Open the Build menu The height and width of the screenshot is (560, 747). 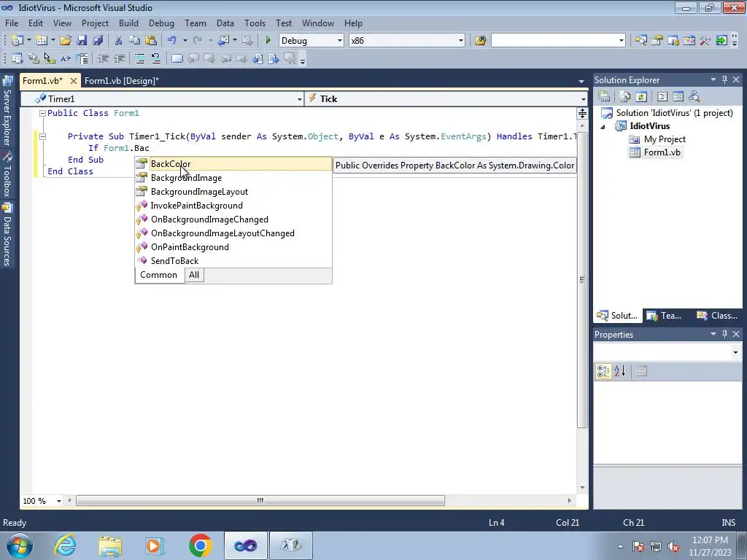point(128,23)
